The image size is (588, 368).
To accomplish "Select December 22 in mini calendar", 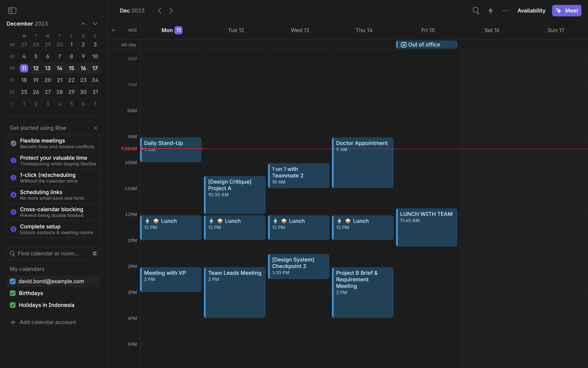I will 71,80.
